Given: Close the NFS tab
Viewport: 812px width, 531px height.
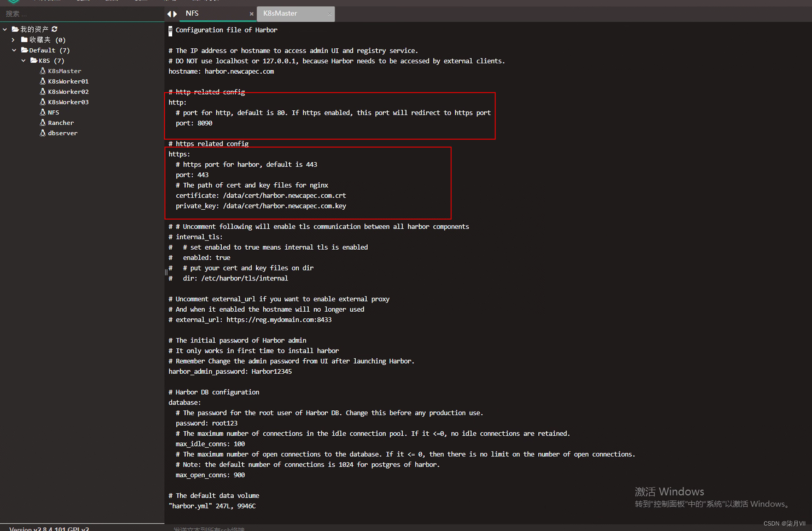Looking at the screenshot, I should point(252,14).
